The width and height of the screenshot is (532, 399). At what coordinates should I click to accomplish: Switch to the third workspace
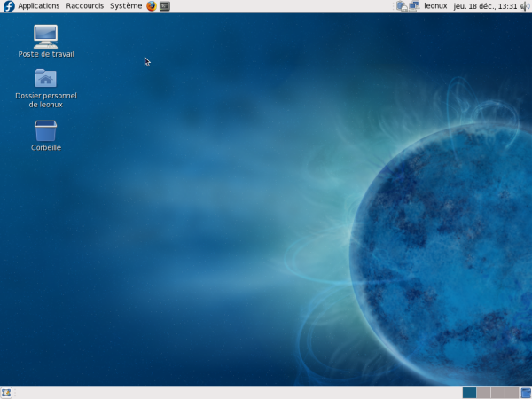(x=497, y=393)
